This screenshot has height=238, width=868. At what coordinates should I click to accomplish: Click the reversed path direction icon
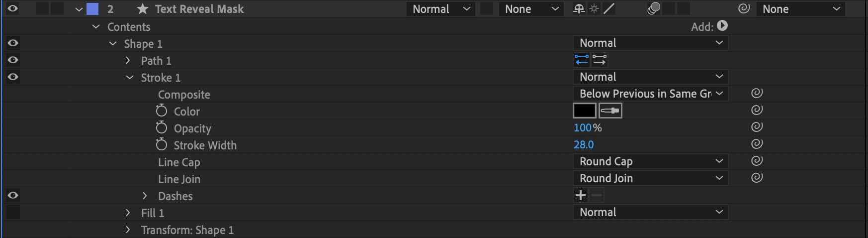click(x=582, y=60)
